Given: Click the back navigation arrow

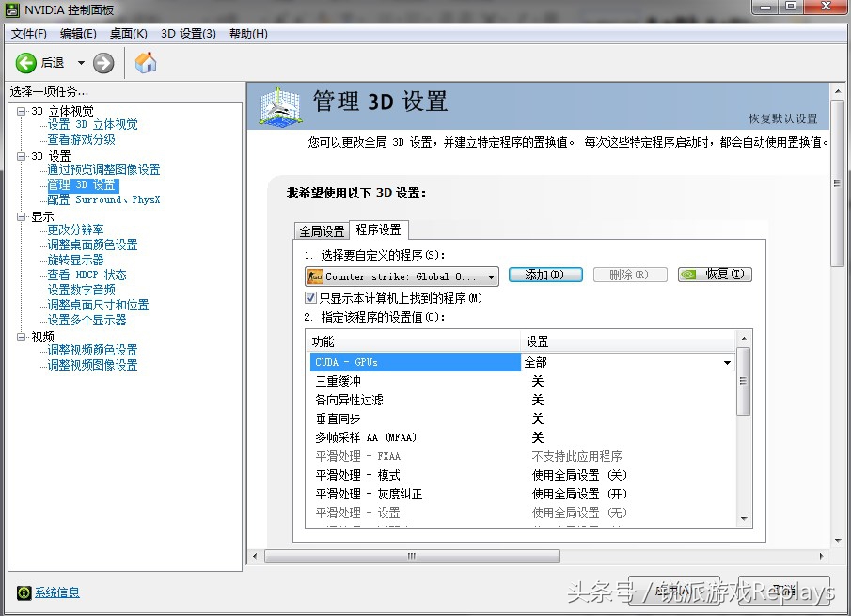Looking at the screenshot, I should point(25,63).
